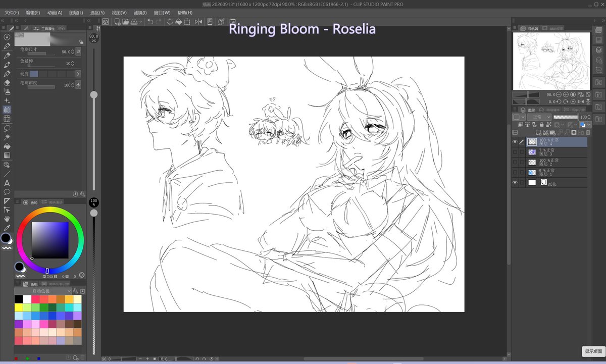Open the 视图(V) menu
This screenshot has height=364, width=606.
[x=119, y=12]
